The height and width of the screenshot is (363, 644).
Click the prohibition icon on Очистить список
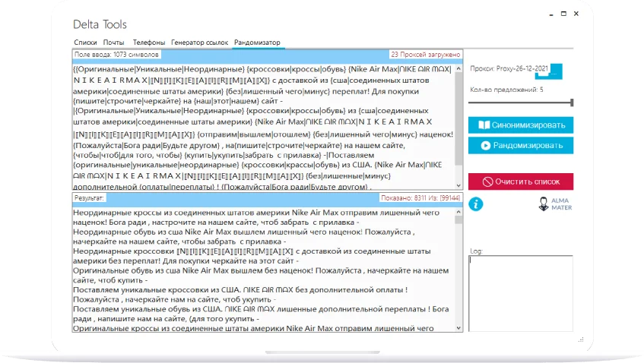coord(487,181)
